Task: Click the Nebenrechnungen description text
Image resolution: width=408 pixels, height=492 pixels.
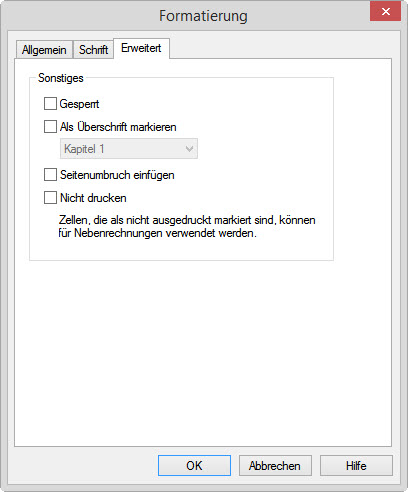Action: point(187,226)
